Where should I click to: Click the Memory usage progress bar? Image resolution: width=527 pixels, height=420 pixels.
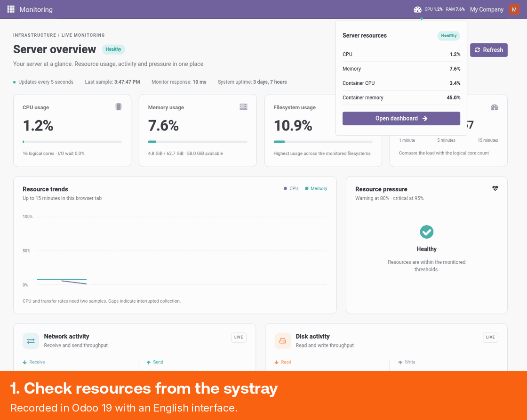point(198,142)
